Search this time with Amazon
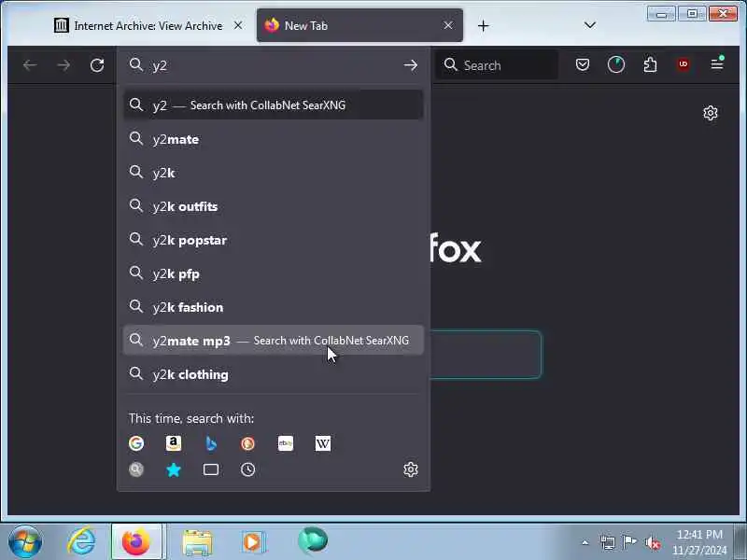 (174, 443)
